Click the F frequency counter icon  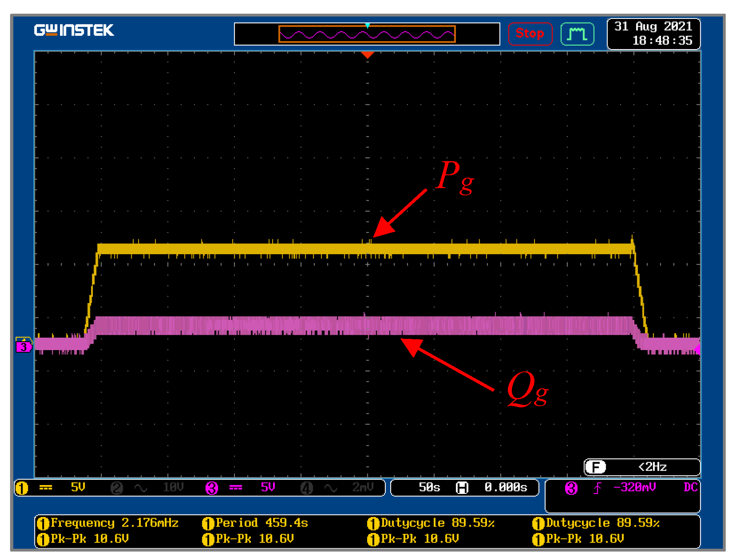coord(595,467)
